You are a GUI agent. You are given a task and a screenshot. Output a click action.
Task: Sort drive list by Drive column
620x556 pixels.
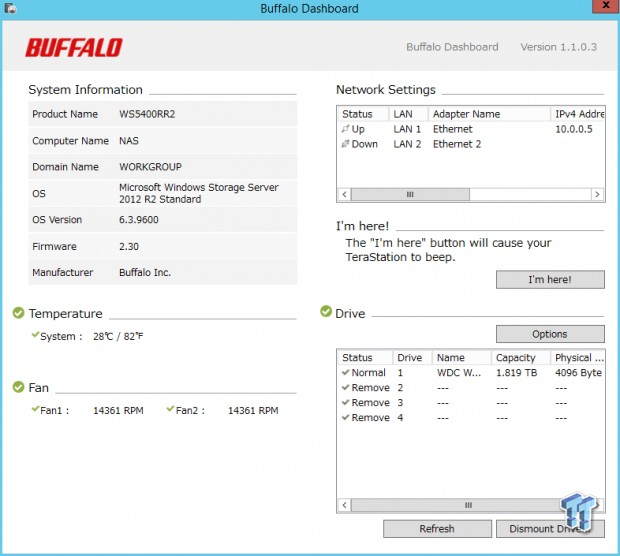pos(412,358)
